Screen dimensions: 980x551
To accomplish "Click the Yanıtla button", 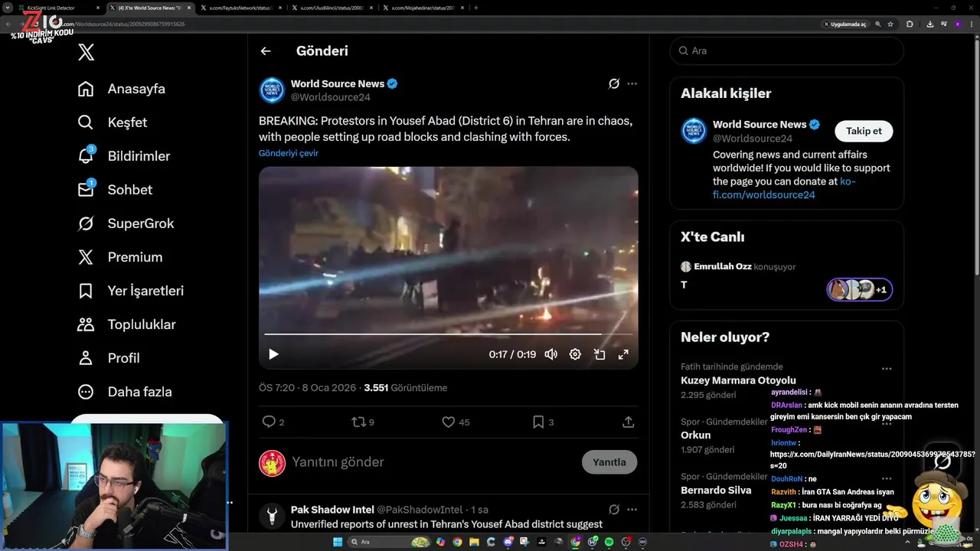I will [x=609, y=462].
